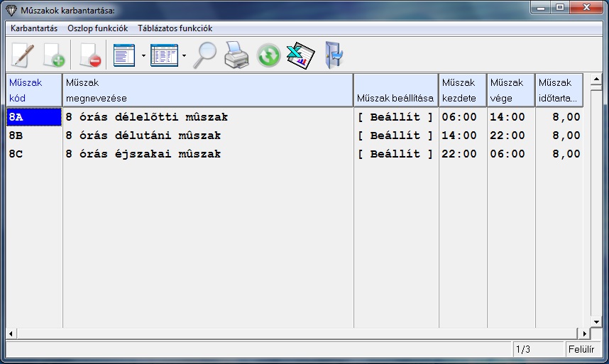The height and width of the screenshot is (364, 609).
Task: Delete the record using the red minus icon
Action: pyautogui.click(x=89, y=55)
